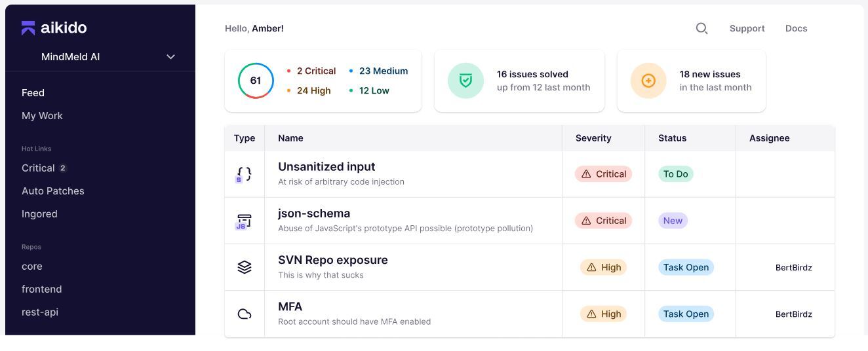Expand the MindMeld AI workspace dropdown
868x351 pixels.
pos(170,57)
